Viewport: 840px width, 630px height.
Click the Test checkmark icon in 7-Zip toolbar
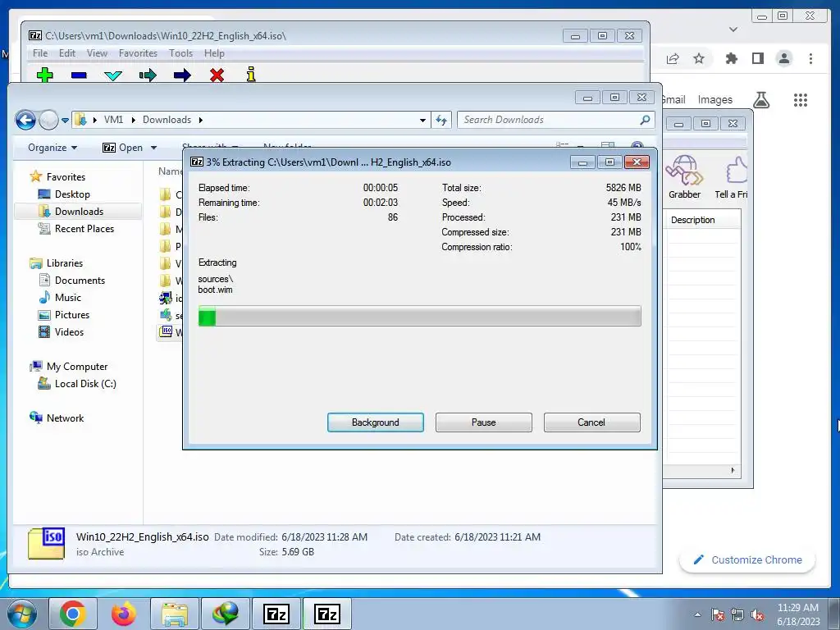click(113, 75)
